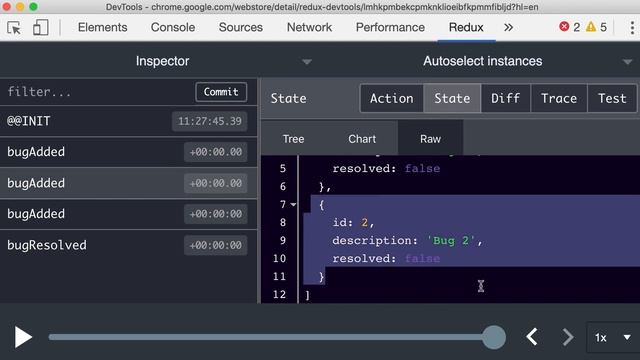Select the bugResolved action
Screen dimensions: 640x360
tap(128, 245)
